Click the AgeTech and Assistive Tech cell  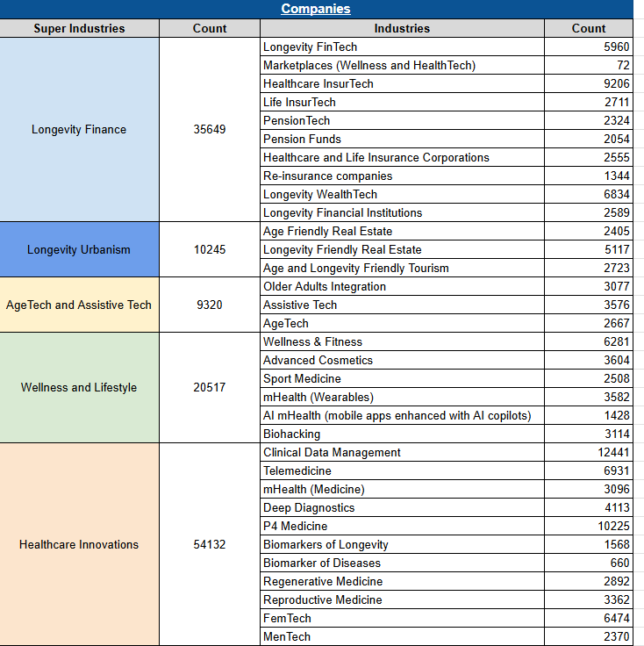pyautogui.click(x=79, y=305)
